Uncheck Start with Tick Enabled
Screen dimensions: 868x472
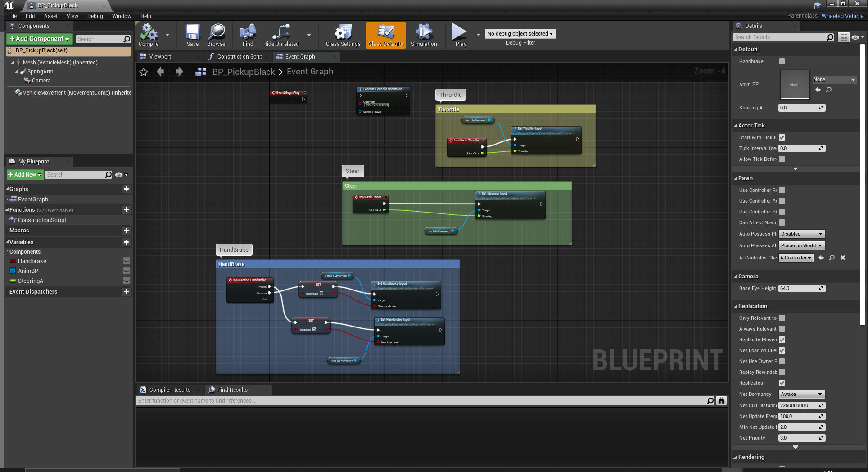[782, 137]
